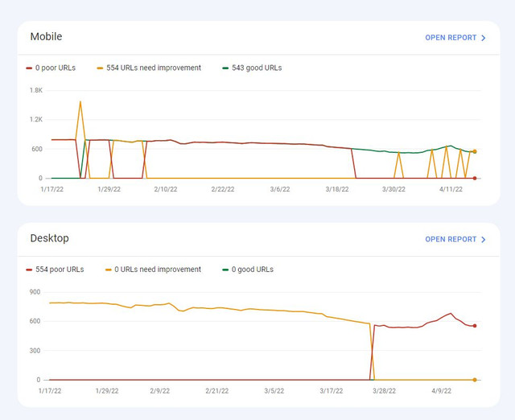
Task: Click the orange spike peak near 1/22 on the Mobile chart
Action: tap(80, 102)
